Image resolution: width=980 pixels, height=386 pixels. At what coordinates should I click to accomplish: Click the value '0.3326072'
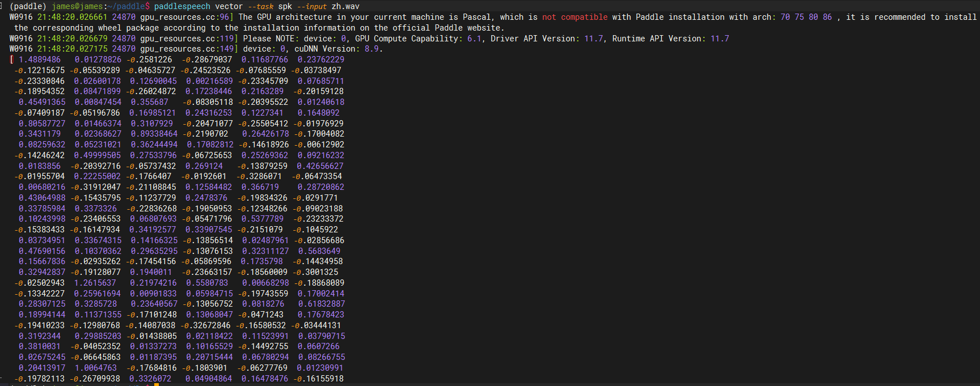(x=150, y=379)
